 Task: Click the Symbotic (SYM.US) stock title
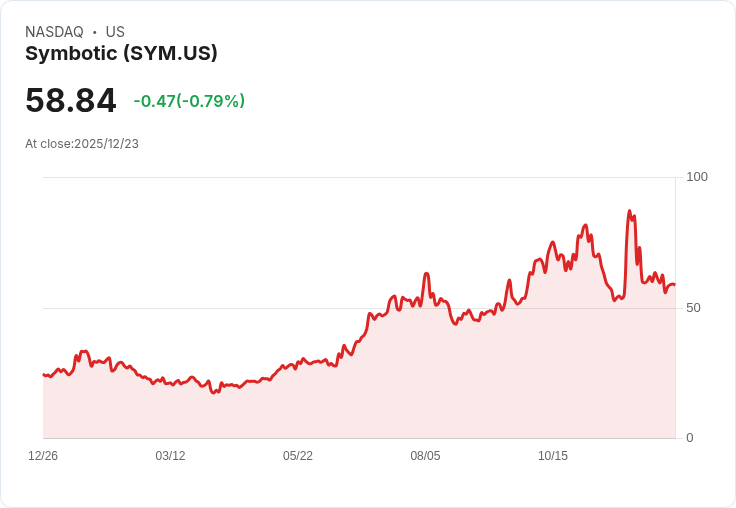click(121, 53)
